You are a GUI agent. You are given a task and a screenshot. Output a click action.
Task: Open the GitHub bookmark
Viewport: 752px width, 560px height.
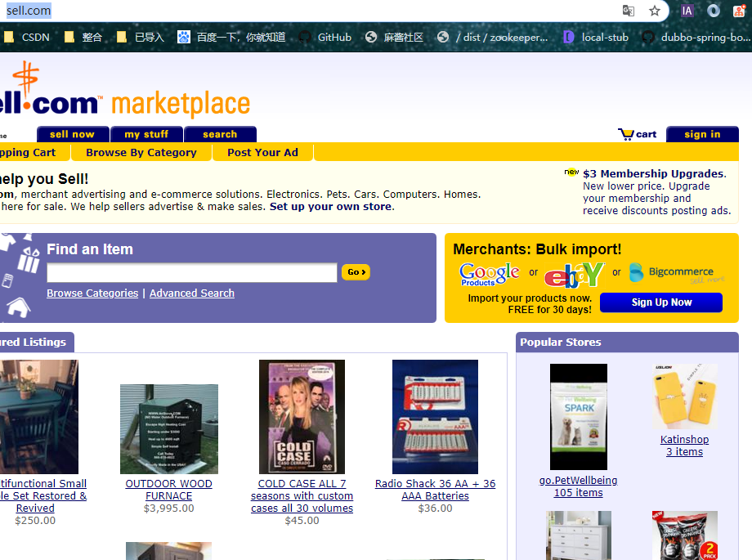tap(325, 37)
